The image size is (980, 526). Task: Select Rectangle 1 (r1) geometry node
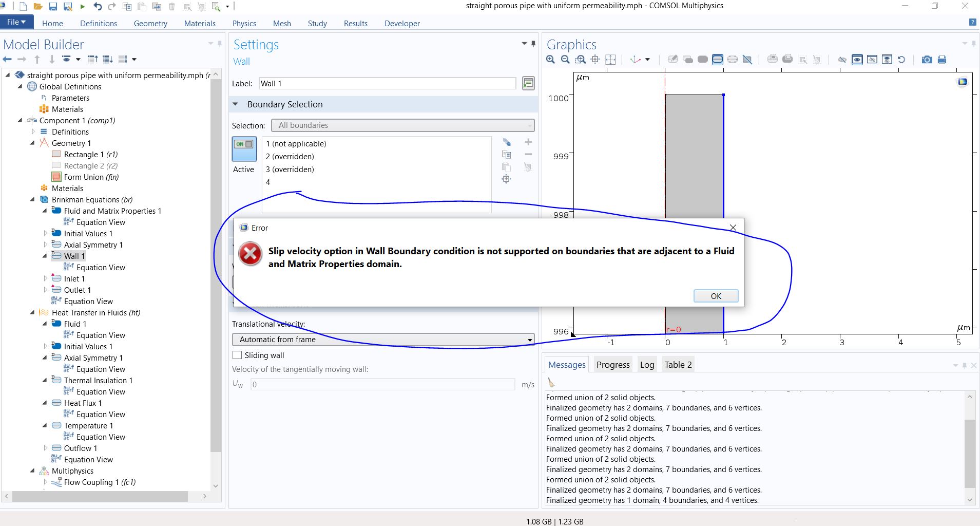[x=91, y=154]
